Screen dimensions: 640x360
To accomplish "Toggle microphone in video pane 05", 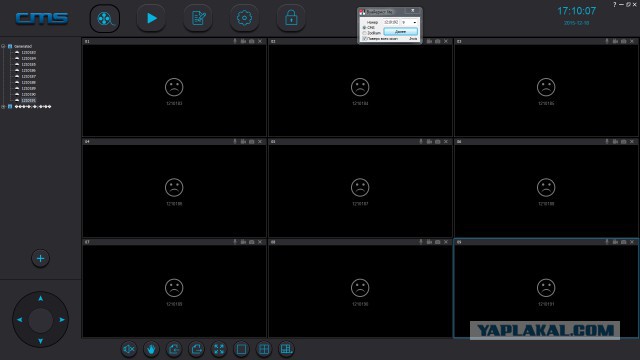I will [x=421, y=142].
